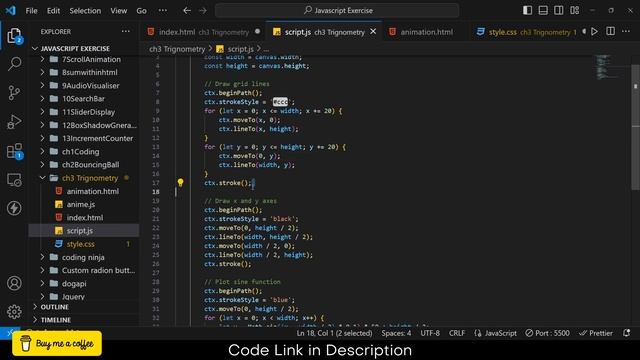Toggle bottom panel layout icon
The height and width of the screenshot is (360, 640).
pos(543,10)
